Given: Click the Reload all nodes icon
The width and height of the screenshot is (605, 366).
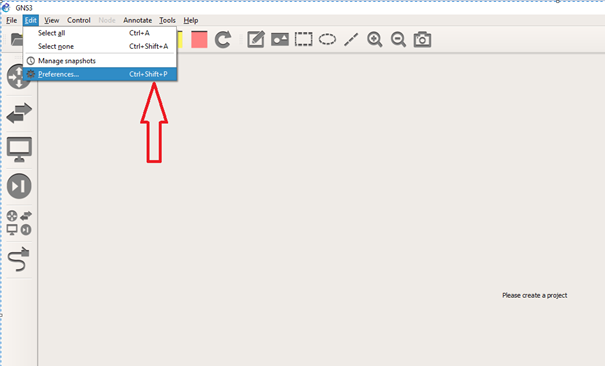Looking at the screenshot, I should [223, 39].
